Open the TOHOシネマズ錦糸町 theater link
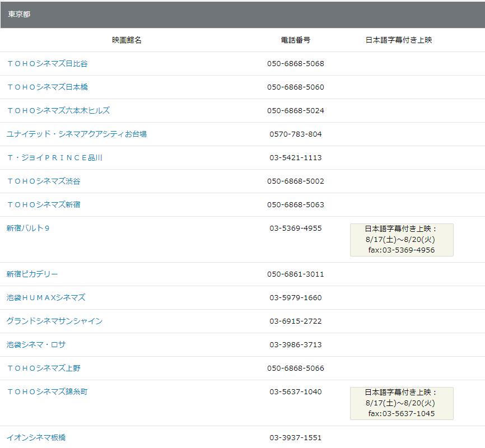 click(48, 391)
